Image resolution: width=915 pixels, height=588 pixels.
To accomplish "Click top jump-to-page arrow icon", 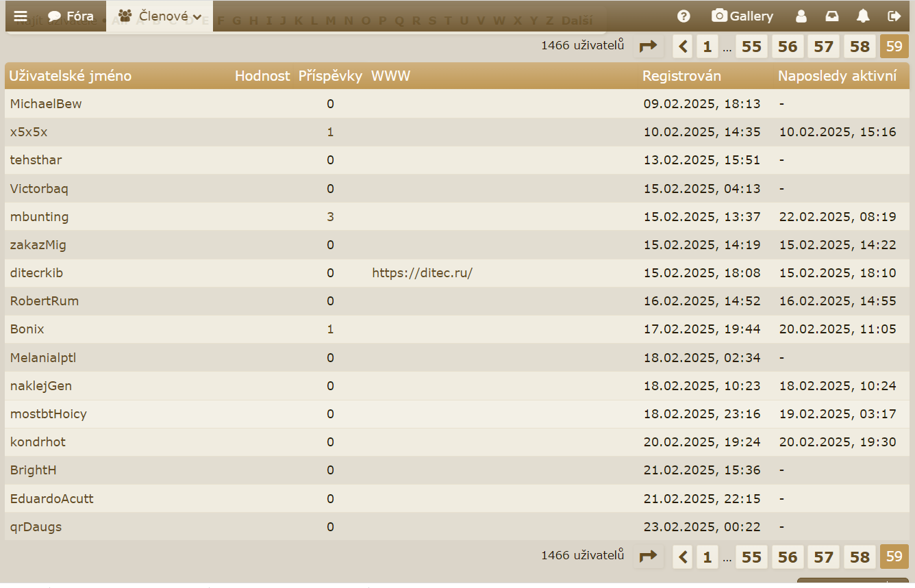I will (648, 47).
